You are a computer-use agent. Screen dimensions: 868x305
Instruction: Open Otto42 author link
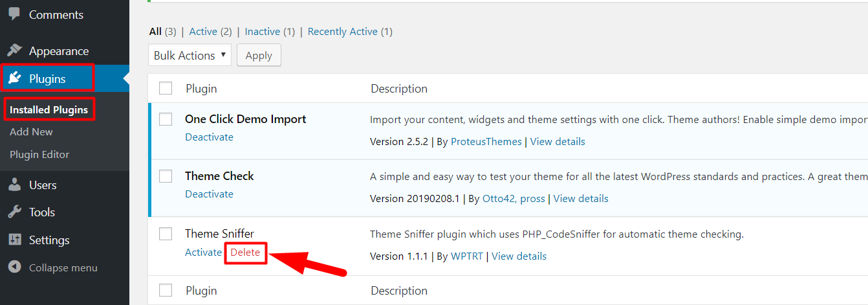(500, 198)
